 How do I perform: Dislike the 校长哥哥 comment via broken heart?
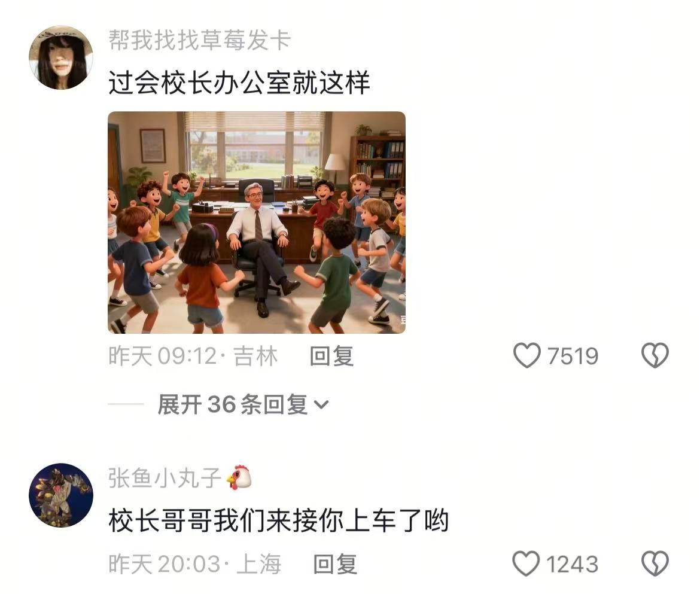pyautogui.click(x=655, y=563)
